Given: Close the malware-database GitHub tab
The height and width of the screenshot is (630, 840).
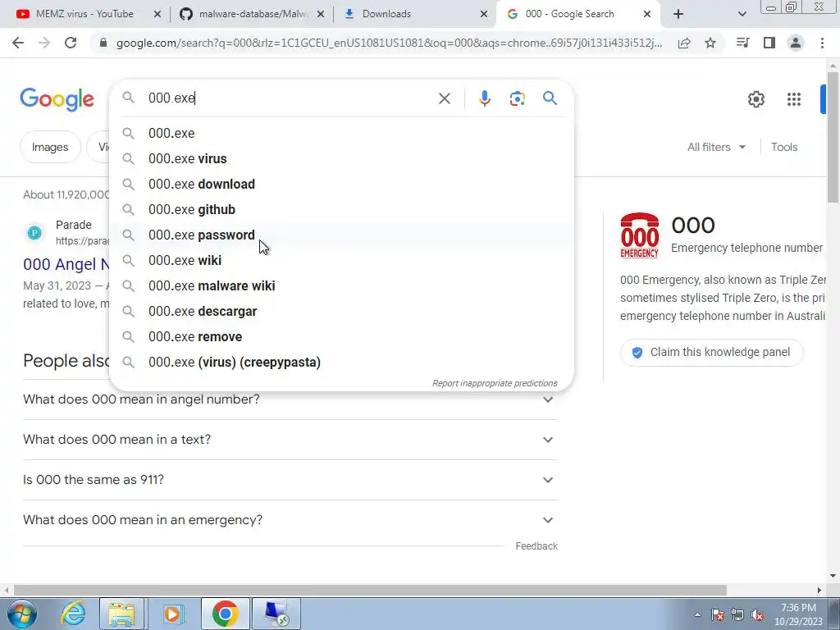Looking at the screenshot, I should tap(321, 14).
